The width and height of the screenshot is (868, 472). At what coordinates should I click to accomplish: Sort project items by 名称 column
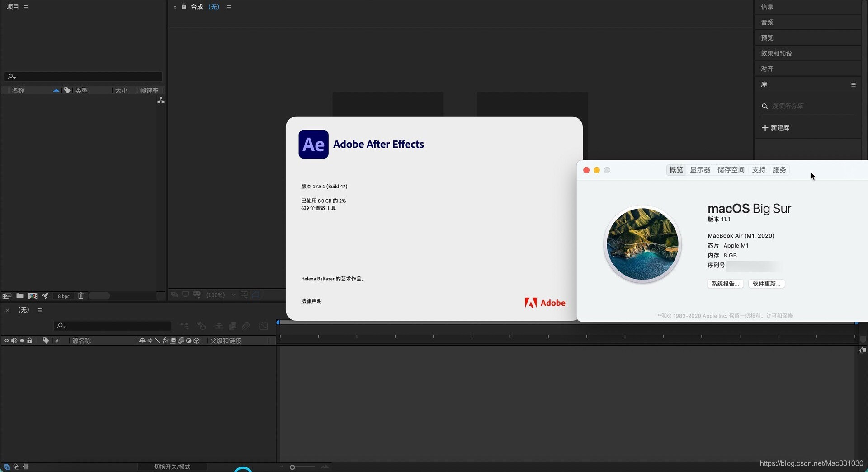tap(18, 90)
